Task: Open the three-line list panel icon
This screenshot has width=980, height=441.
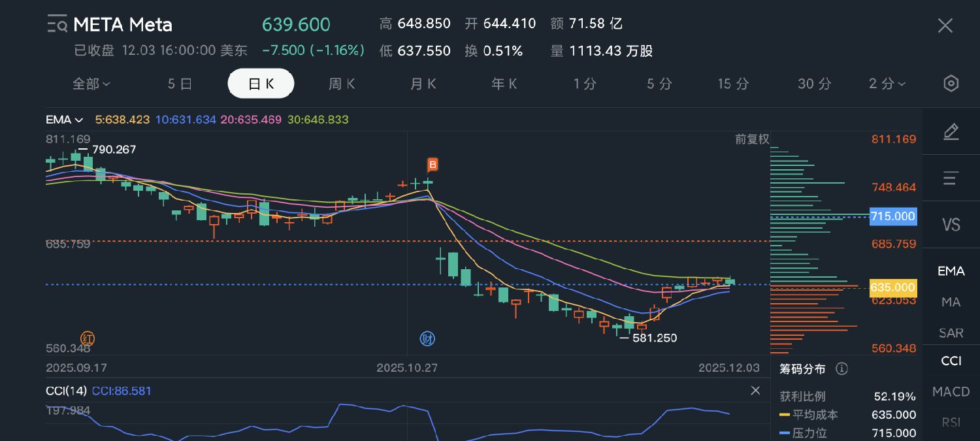Action: coord(951,178)
